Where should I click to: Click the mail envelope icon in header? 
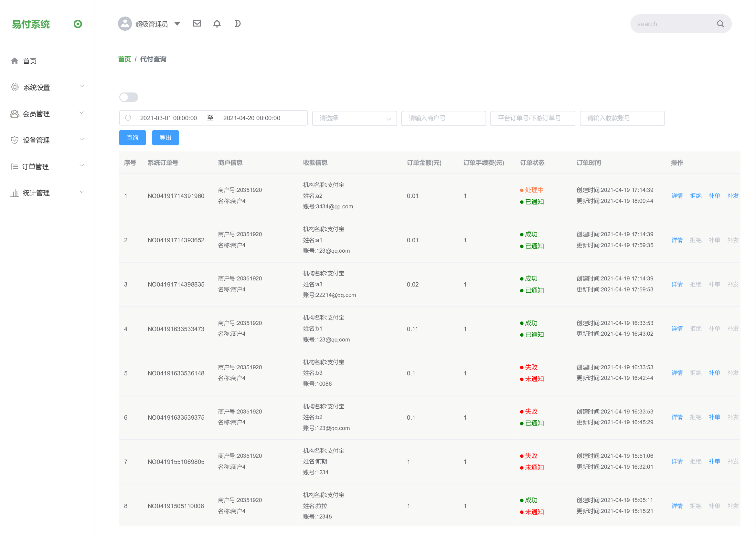pos(197,24)
